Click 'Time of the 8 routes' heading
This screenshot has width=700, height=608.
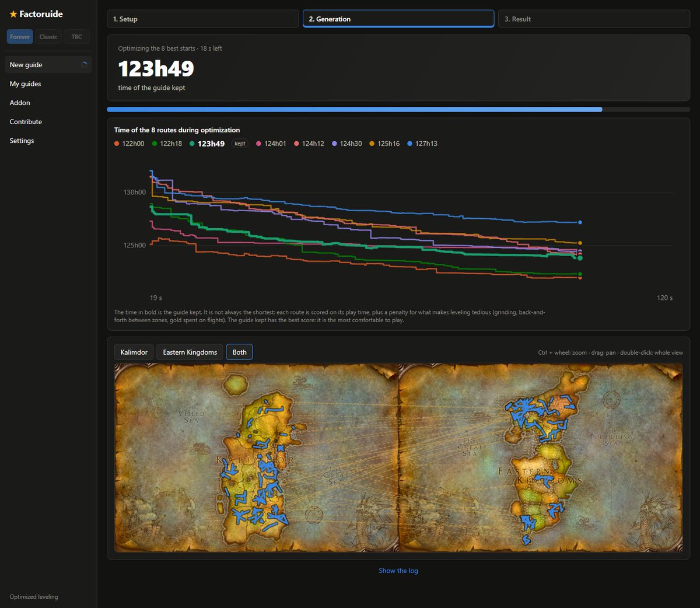coord(177,130)
